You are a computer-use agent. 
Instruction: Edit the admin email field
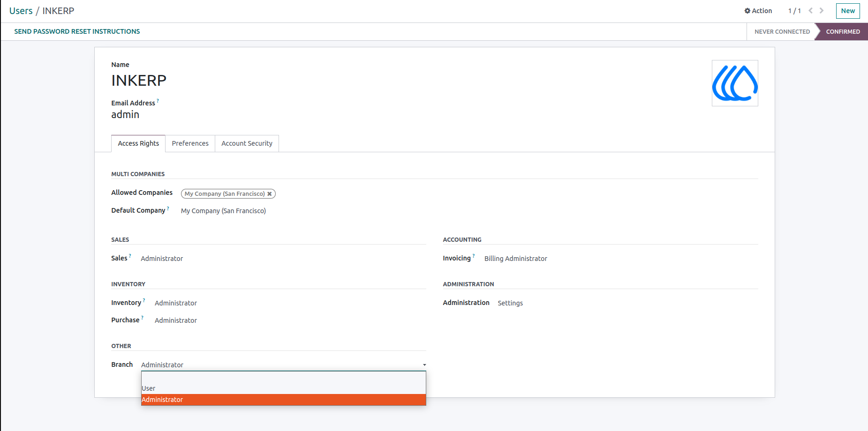pyautogui.click(x=125, y=115)
